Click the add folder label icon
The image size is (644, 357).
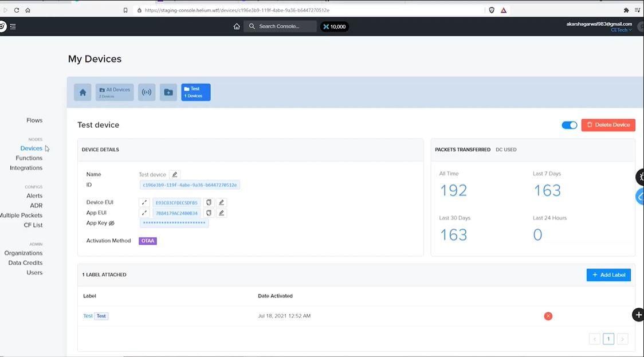pos(168,92)
